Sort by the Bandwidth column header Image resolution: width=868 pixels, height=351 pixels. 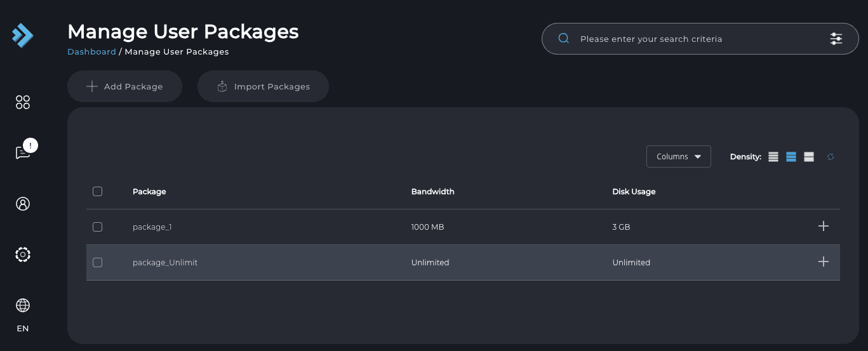433,192
